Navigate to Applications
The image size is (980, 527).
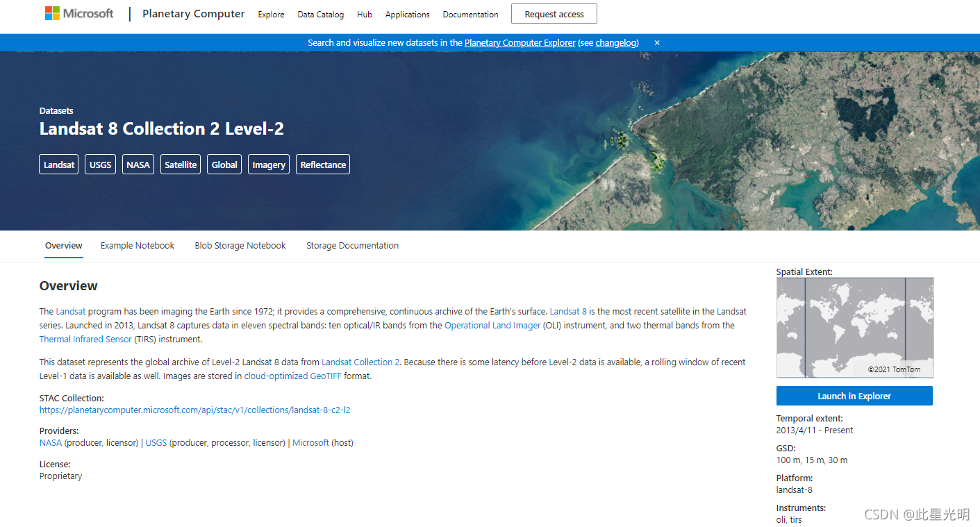coord(408,15)
